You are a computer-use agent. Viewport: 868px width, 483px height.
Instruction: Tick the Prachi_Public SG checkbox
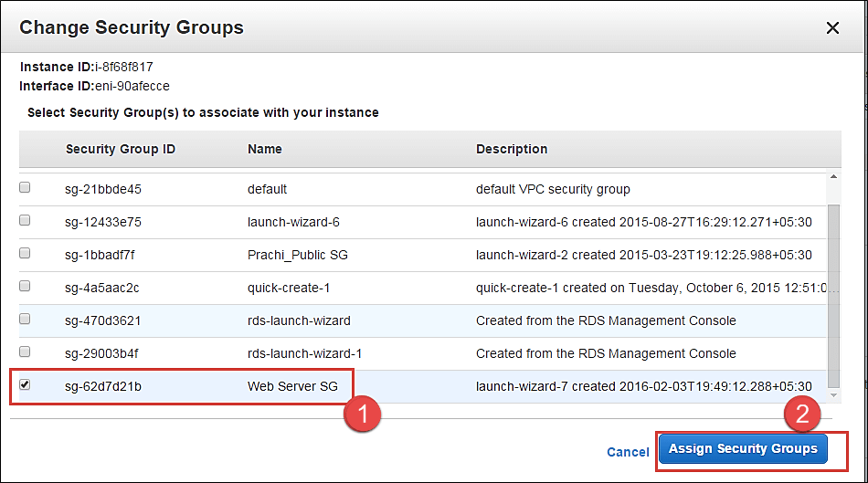click(x=26, y=254)
